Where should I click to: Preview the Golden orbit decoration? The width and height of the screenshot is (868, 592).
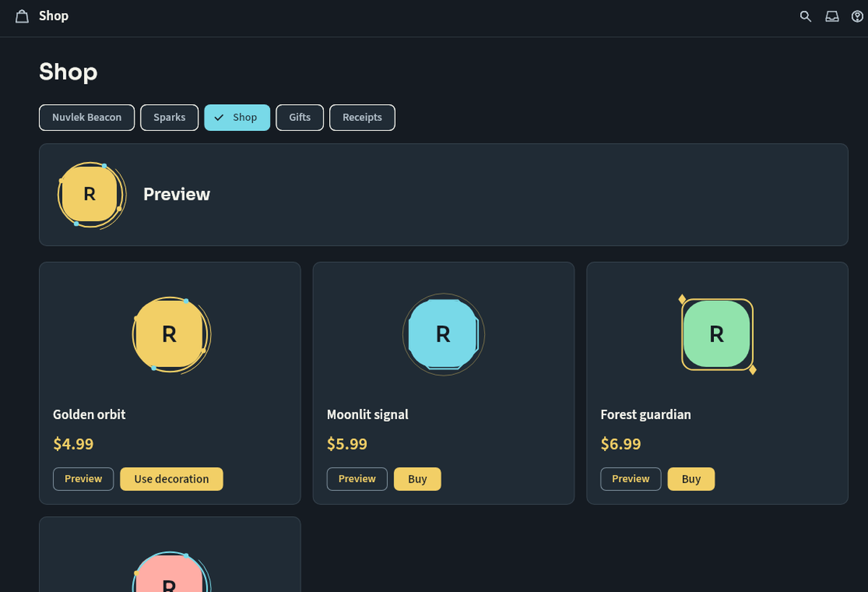pos(83,479)
